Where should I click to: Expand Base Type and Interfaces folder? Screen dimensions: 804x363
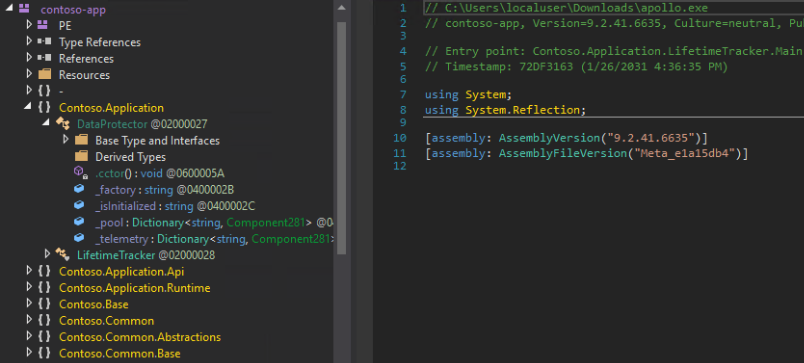click(65, 139)
